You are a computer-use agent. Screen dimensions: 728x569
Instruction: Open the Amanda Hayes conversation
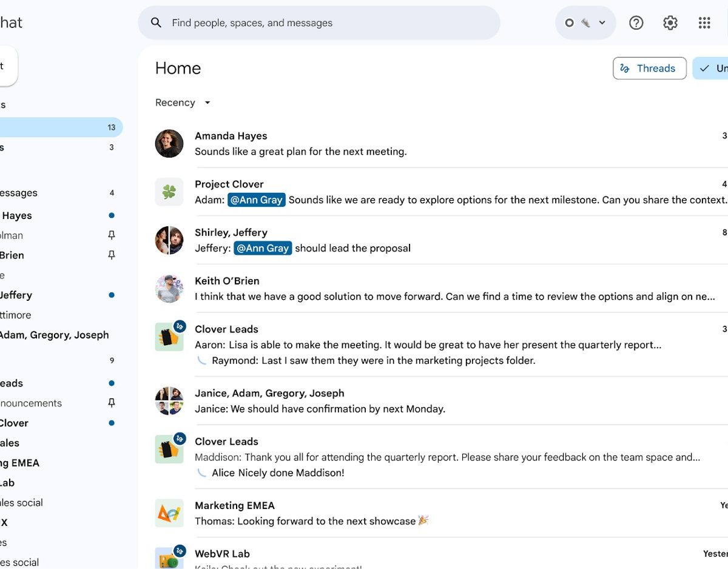coord(425,144)
